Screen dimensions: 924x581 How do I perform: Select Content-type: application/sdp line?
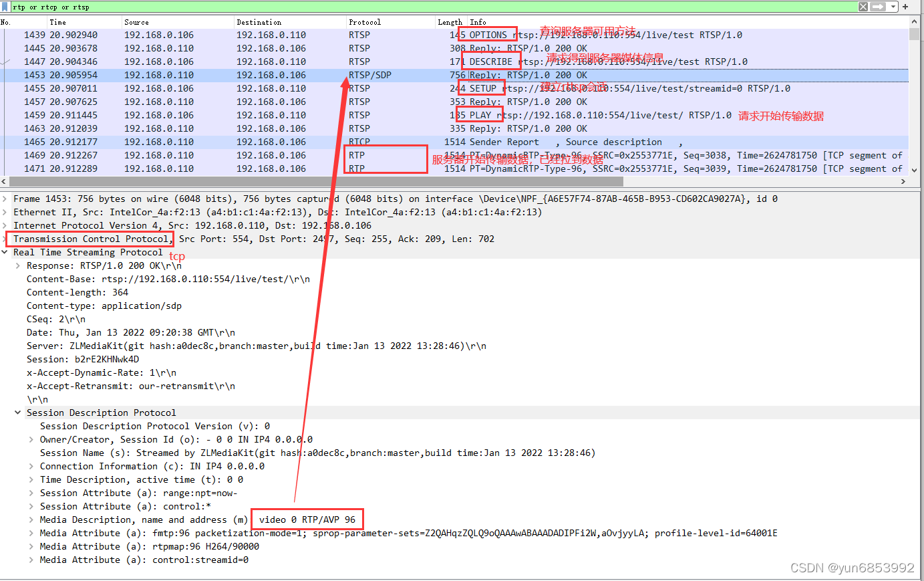[104, 306]
